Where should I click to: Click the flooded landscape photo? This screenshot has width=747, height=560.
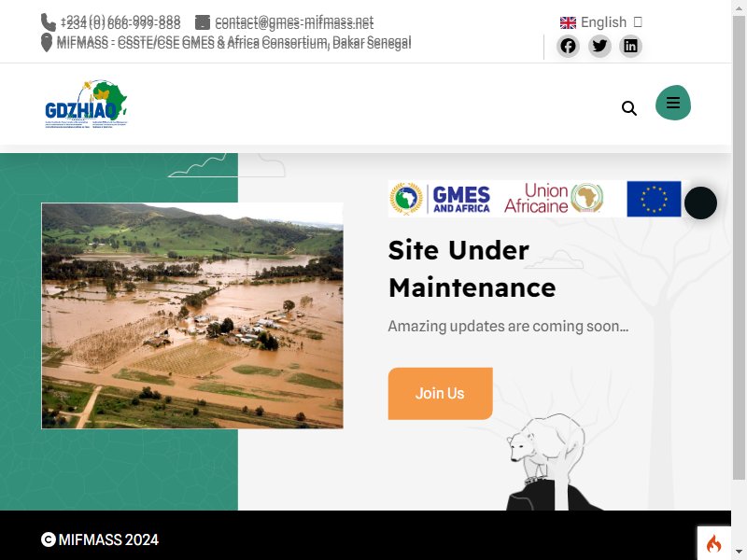192,315
